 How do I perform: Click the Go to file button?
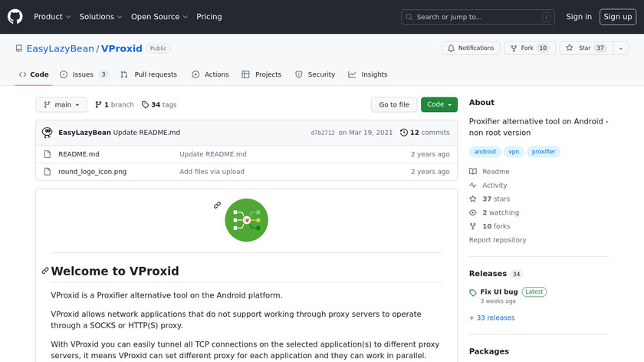(394, 105)
